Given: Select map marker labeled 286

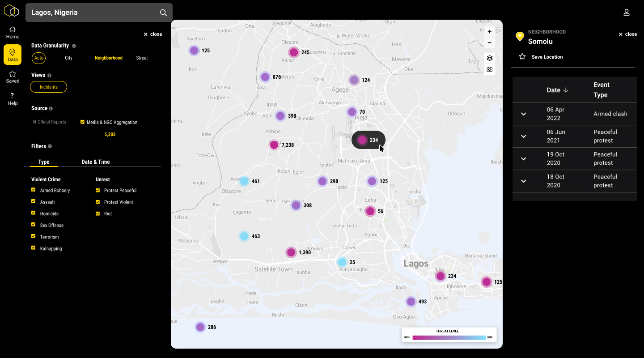Looking at the screenshot, I should [x=200, y=327].
